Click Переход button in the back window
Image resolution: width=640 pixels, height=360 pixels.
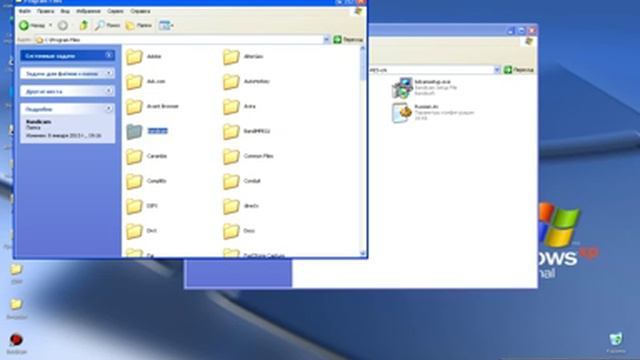click(518, 70)
